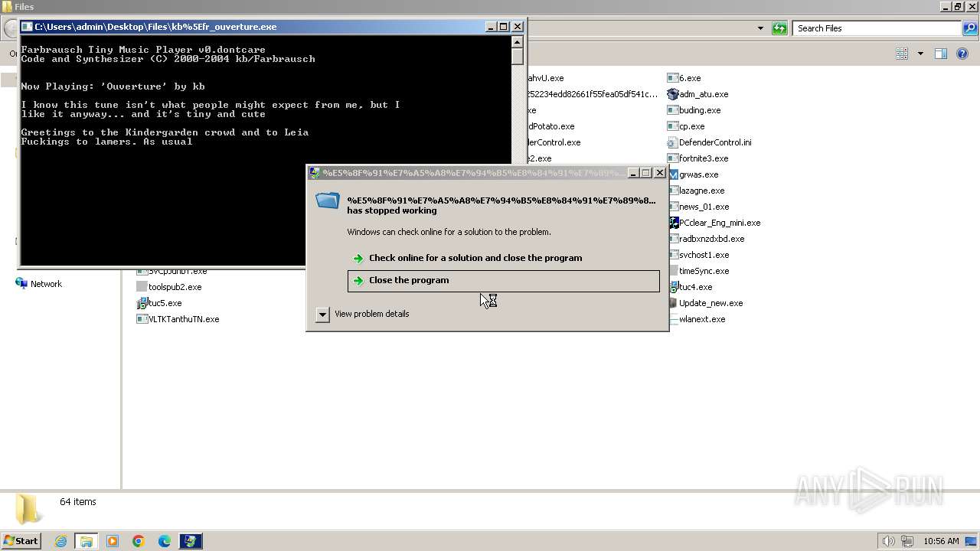The image size is (980, 551).
Task: Open Microsoft Edge from the taskbar
Action: click(x=165, y=541)
